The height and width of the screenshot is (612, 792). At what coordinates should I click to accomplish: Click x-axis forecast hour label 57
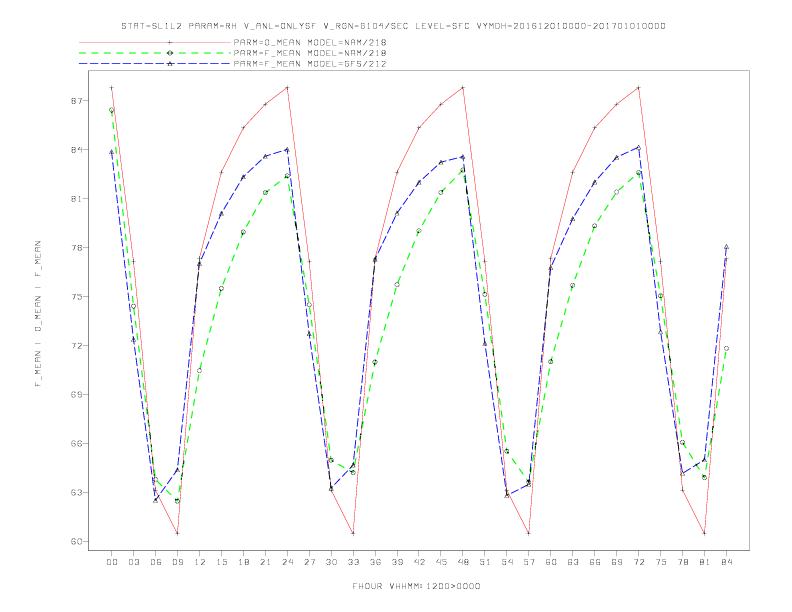pyautogui.click(x=529, y=562)
